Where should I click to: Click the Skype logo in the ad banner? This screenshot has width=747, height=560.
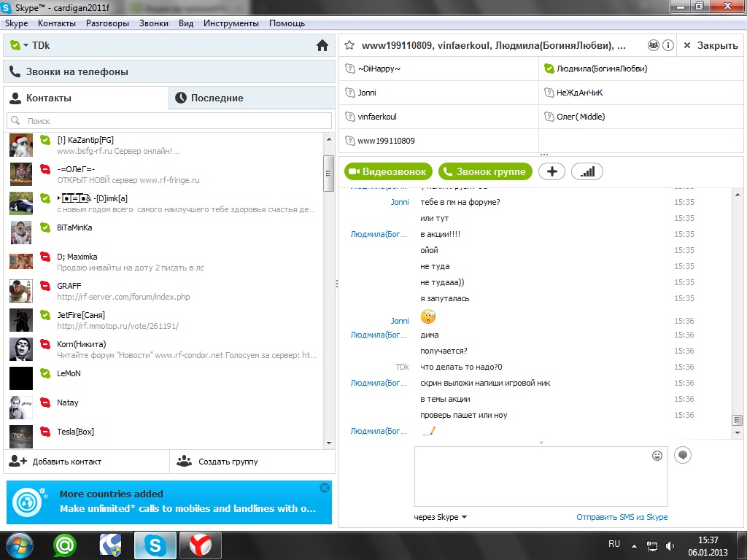click(27, 502)
